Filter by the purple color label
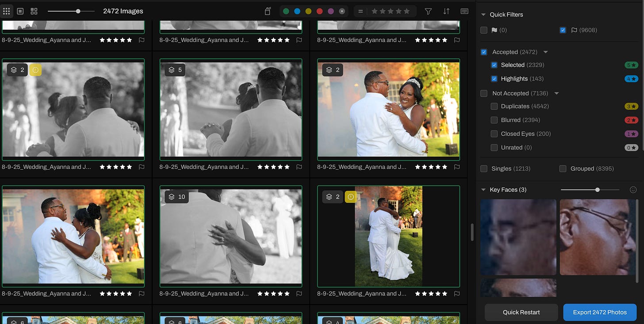 point(331,11)
